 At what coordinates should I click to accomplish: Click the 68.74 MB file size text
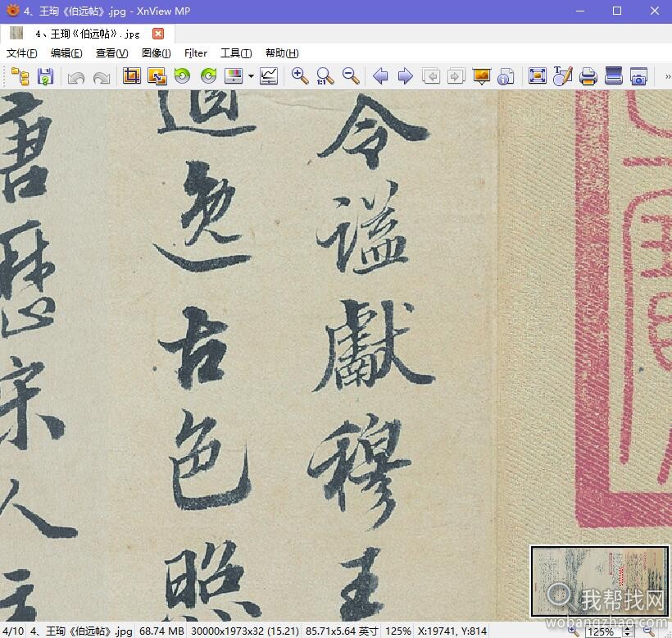coord(161,631)
